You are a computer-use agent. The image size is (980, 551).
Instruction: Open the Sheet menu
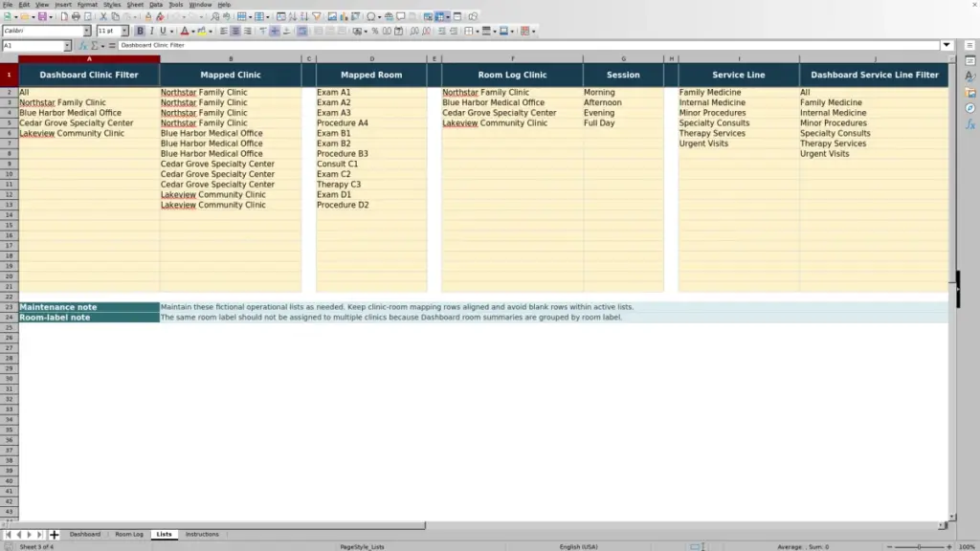click(135, 5)
